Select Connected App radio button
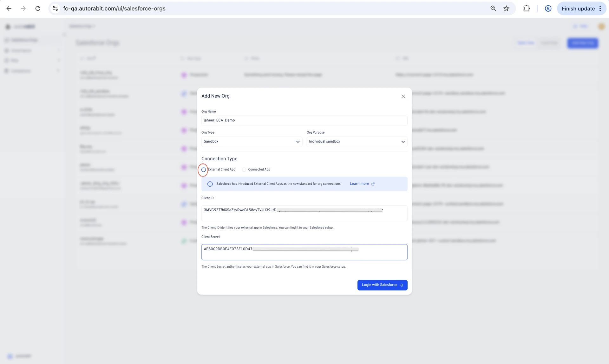The width and height of the screenshot is (609, 364). tap(244, 170)
